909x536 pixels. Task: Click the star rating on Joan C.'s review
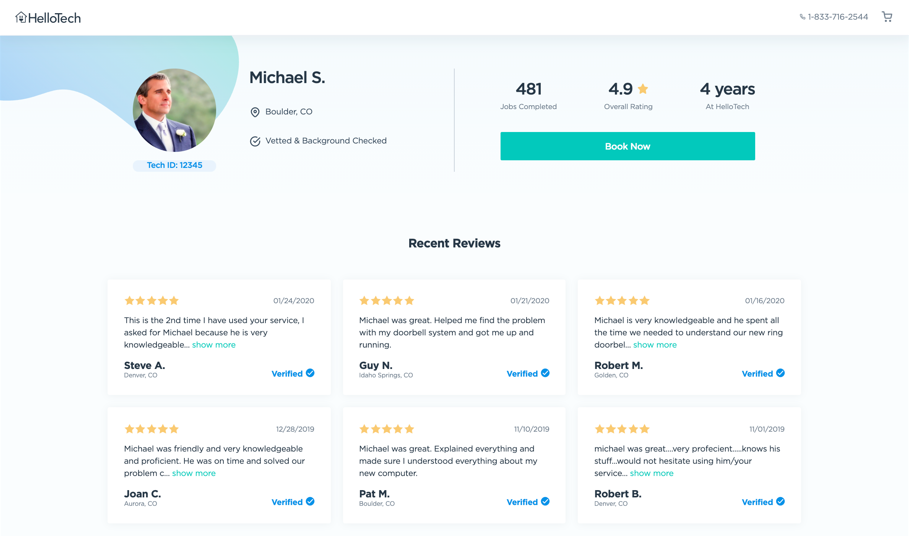151,429
